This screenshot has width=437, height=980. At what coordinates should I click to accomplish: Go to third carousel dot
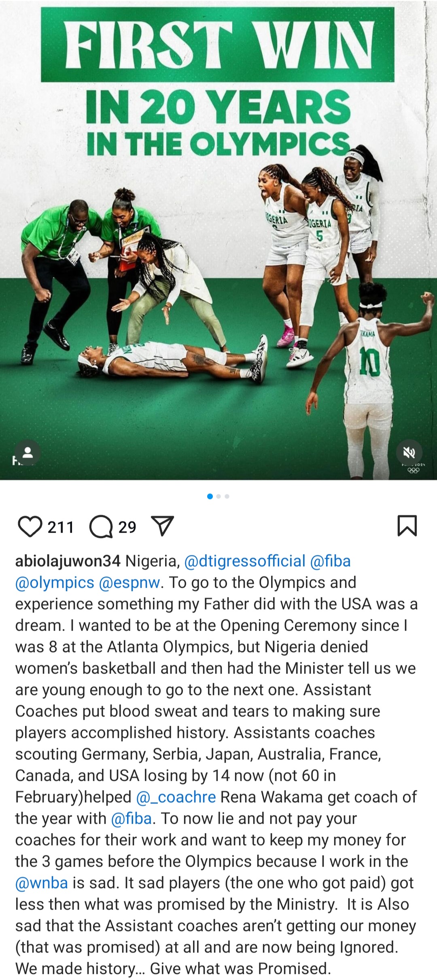227,496
